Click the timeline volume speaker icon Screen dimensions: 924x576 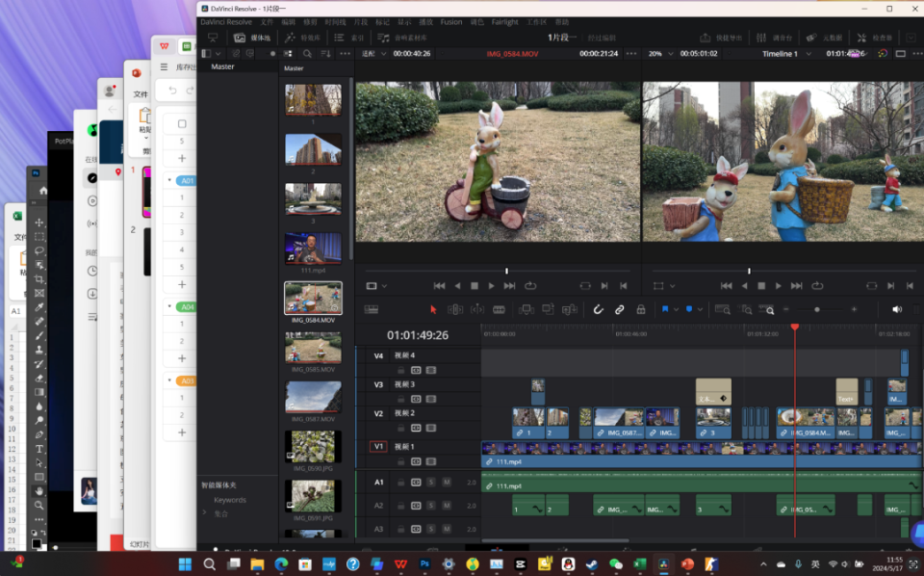(x=897, y=309)
